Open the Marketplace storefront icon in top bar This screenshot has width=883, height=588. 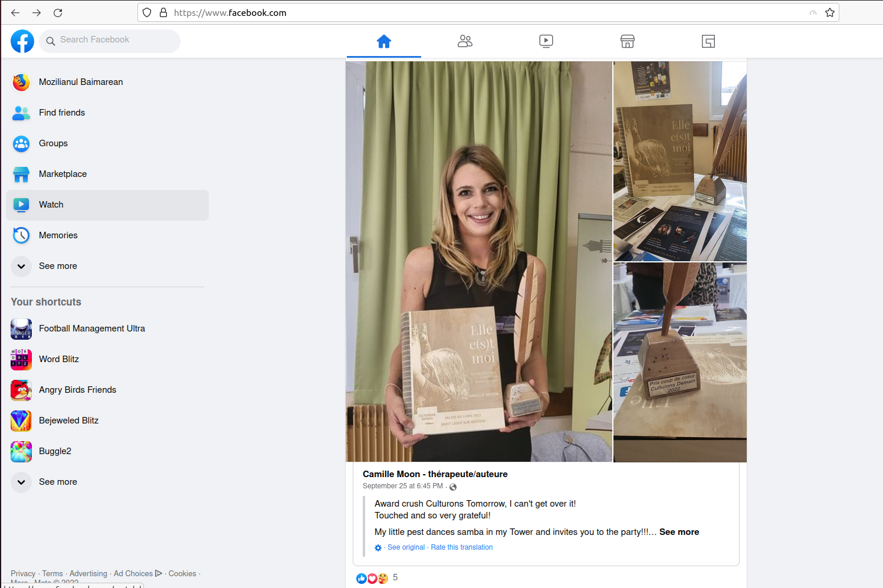[x=628, y=41]
